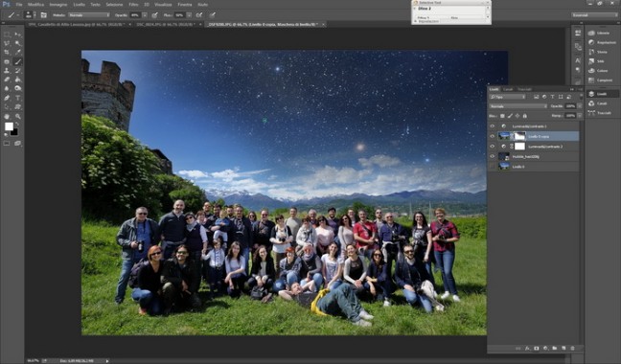This screenshot has height=364, width=621.
Task: Switch to the Canali tab
Action: point(508,89)
